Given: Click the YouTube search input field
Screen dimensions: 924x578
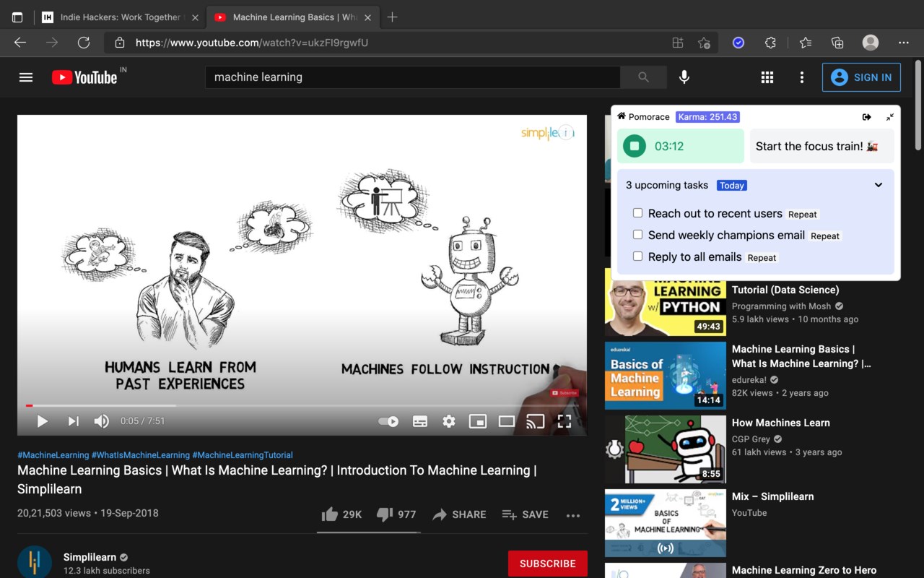Looking at the screenshot, I should [413, 77].
